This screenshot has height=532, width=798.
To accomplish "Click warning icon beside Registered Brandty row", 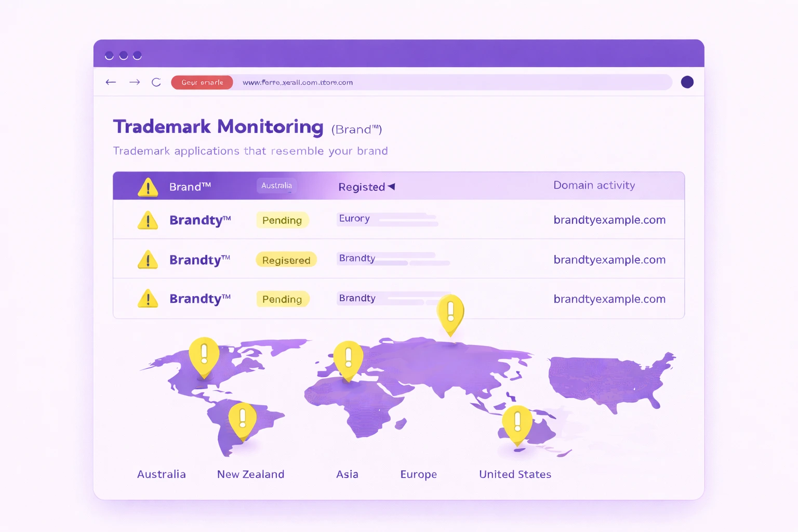I will pos(148,260).
